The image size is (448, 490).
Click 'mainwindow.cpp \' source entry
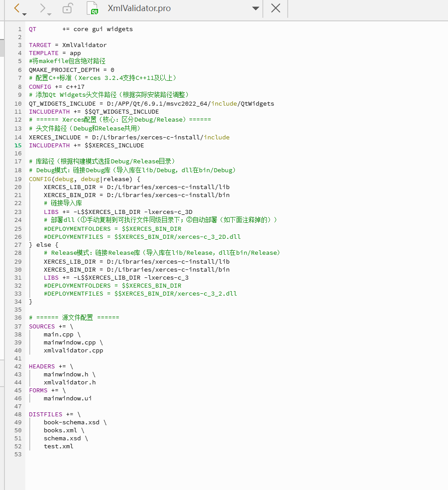click(x=73, y=343)
